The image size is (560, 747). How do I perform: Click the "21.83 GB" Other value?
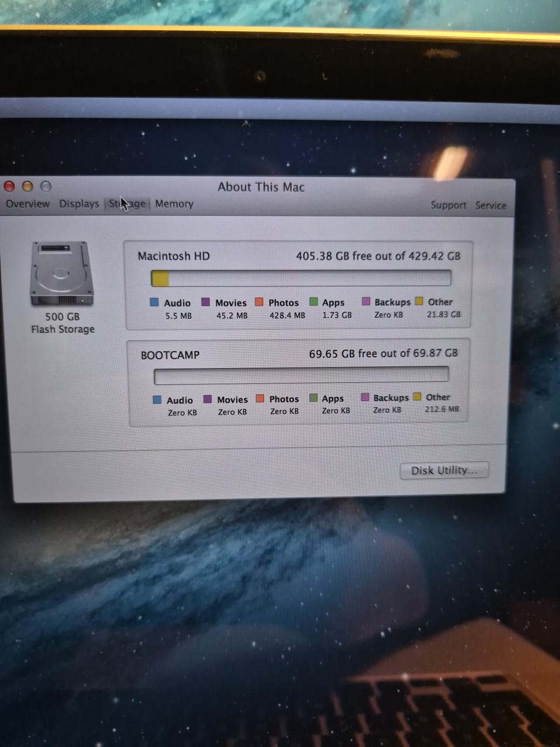[443, 314]
